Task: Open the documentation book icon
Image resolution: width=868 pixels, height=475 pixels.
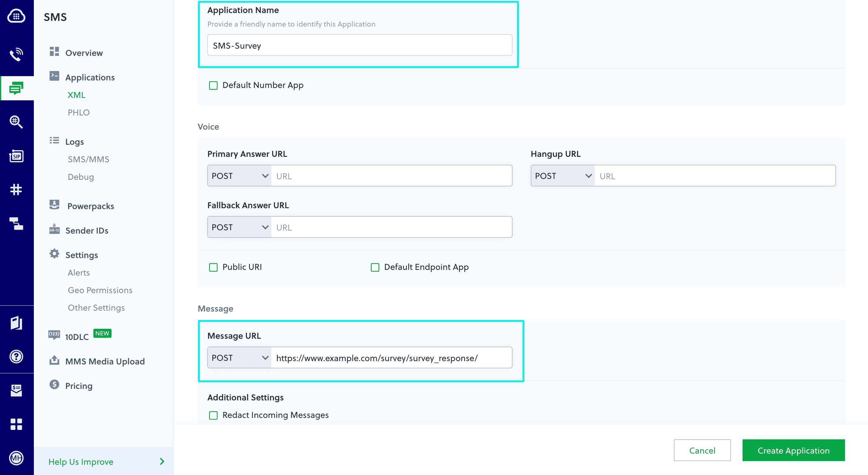Action: tap(17, 323)
